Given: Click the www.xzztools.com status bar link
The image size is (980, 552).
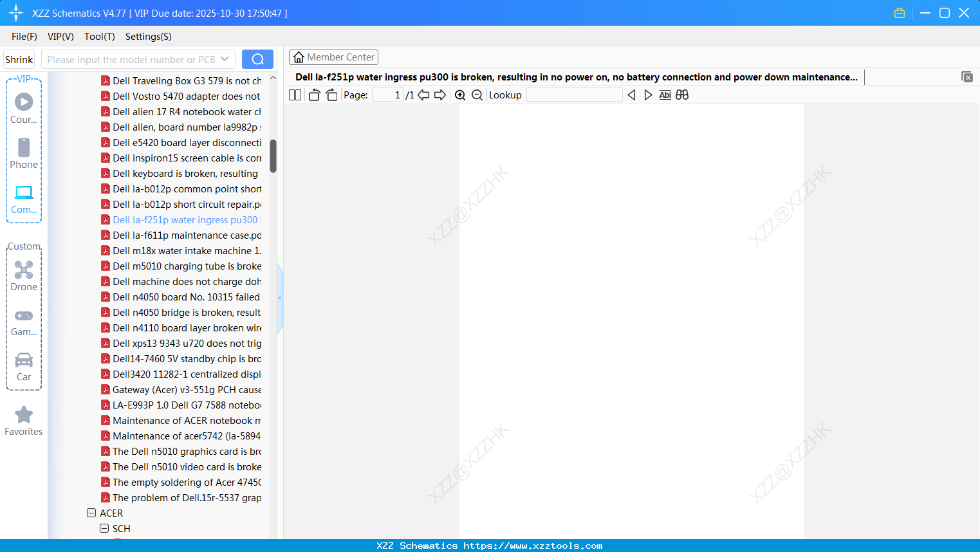Looking at the screenshot, I should coord(533,546).
